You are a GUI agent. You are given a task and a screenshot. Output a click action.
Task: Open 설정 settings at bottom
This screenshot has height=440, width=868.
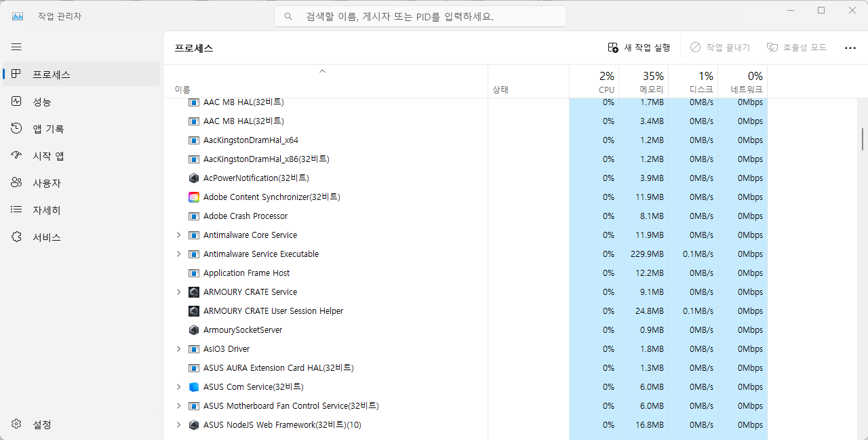click(x=81, y=424)
